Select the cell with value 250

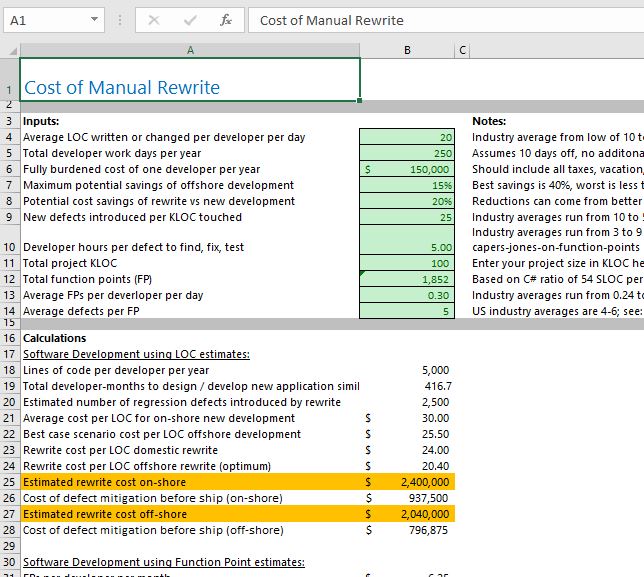click(x=407, y=153)
